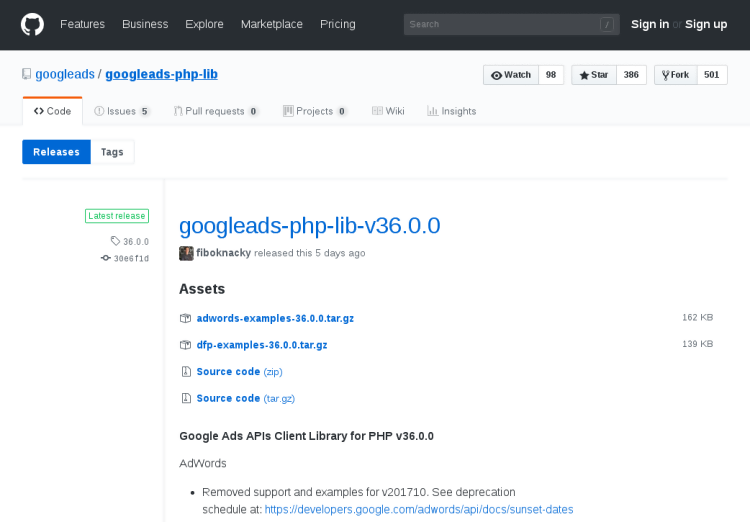Click the package icon beside adwords-examples tarball

coord(186,318)
